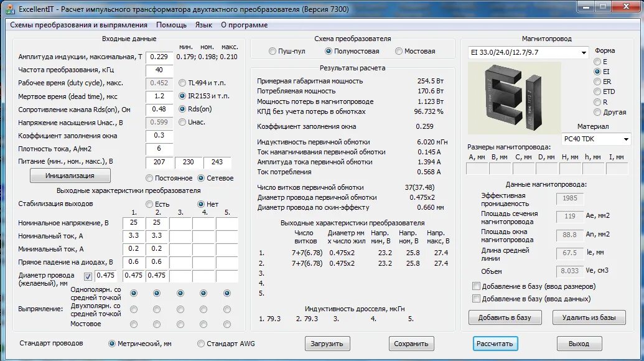Click the Загрузить button

pyautogui.click(x=327, y=344)
